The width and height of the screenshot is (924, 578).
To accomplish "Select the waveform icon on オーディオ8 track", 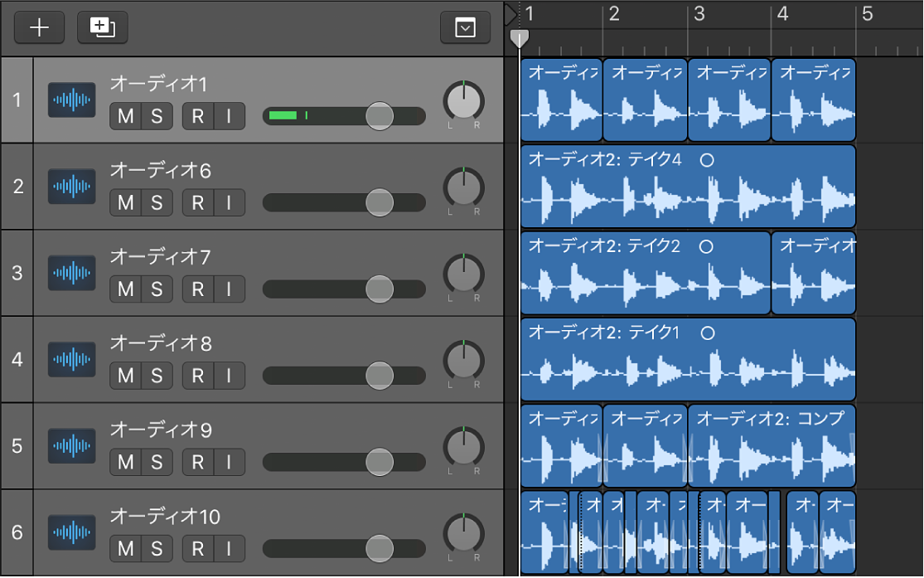I will (71, 359).
